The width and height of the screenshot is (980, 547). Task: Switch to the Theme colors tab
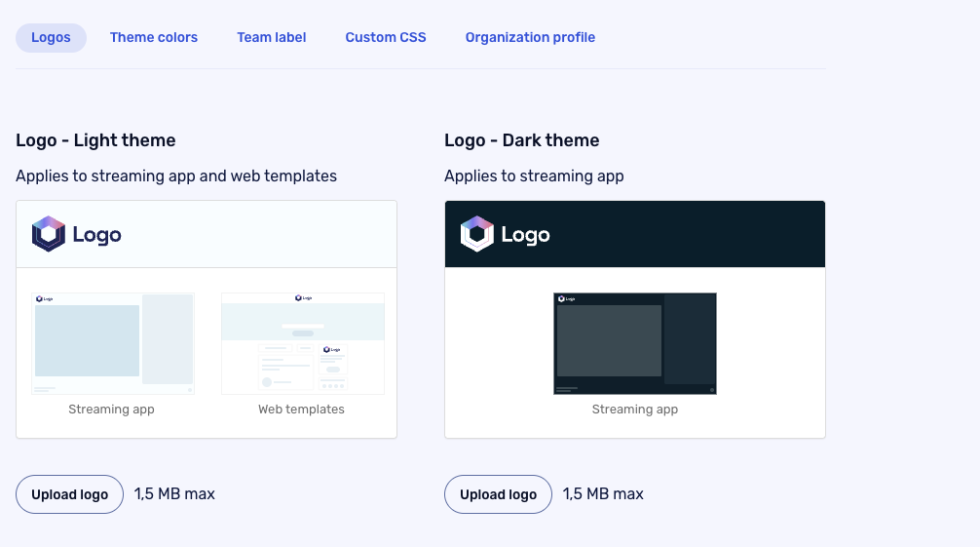pos(154,38)
